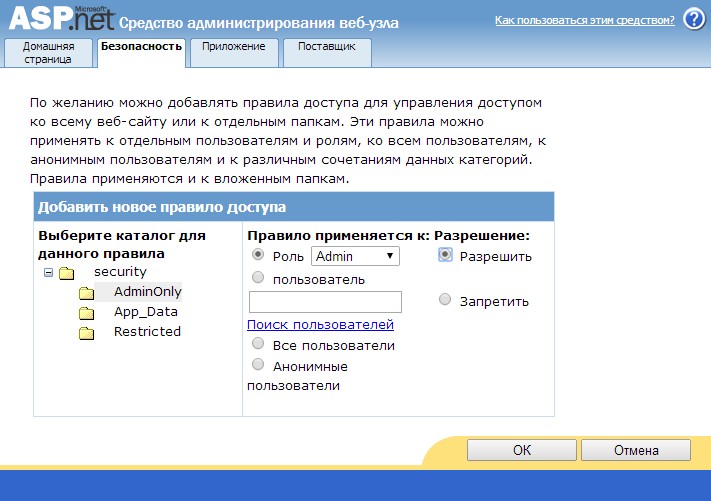Select the Все пользователи radio button
Screen dimensions: 711x501
pos(258,344)
